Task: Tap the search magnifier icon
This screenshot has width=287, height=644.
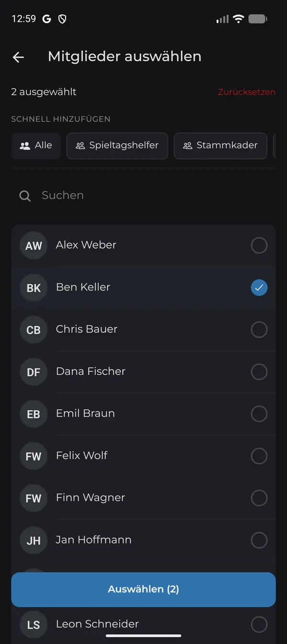Action: 25,196
